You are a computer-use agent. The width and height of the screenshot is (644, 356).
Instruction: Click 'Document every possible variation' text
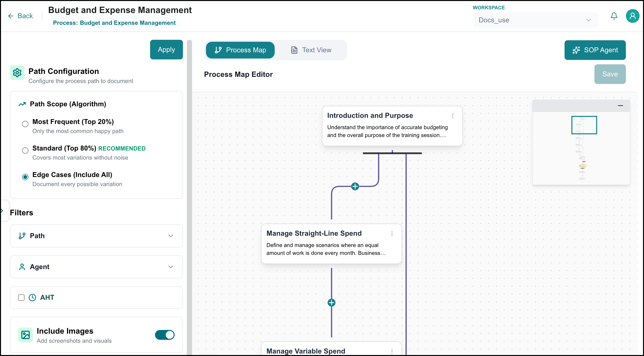77,184
